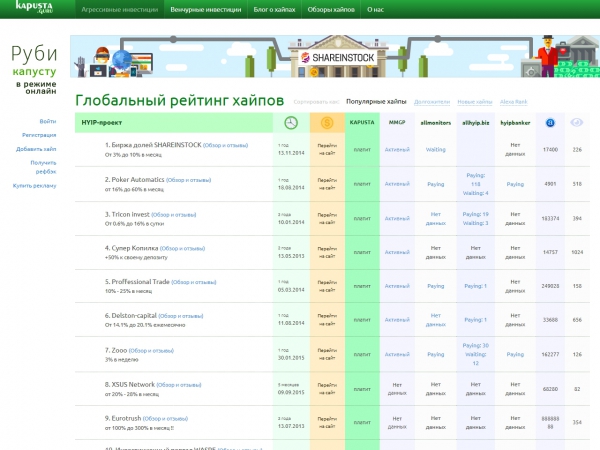Open Poker Automatics Обзор и отзывы link
The image size is (600, 450).
tap(189, 180)
